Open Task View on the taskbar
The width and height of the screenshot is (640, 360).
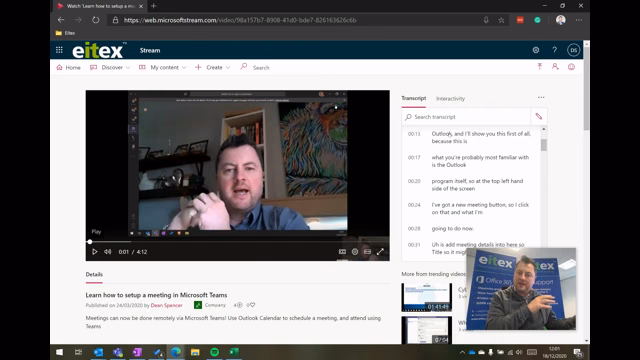click(x=78, y=352)
